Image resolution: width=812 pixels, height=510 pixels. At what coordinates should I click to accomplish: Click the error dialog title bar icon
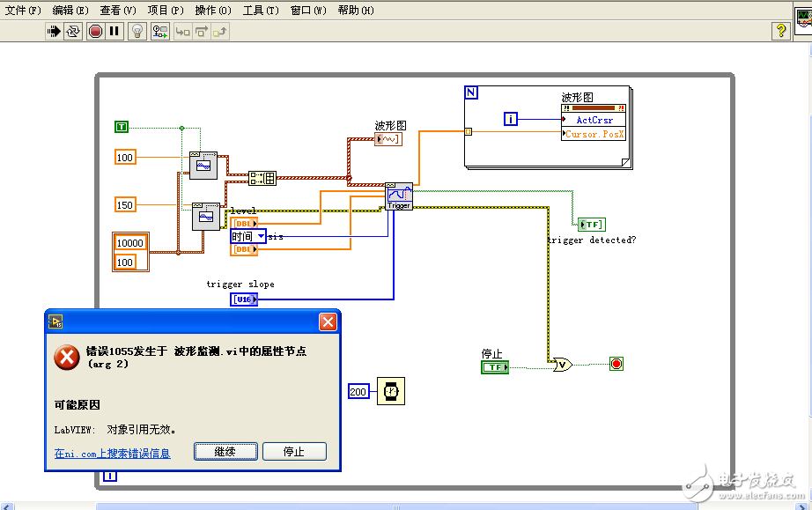(x=55, y=322)
